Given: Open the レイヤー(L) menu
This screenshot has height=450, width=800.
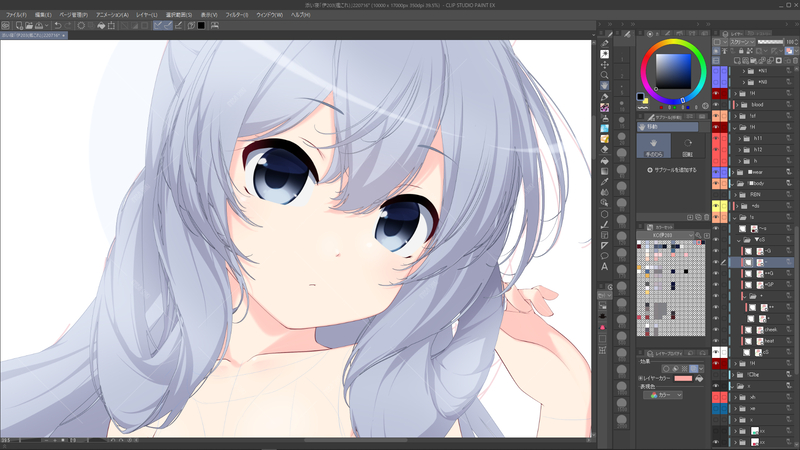Looking at the screenshot, I should (146, 15).
